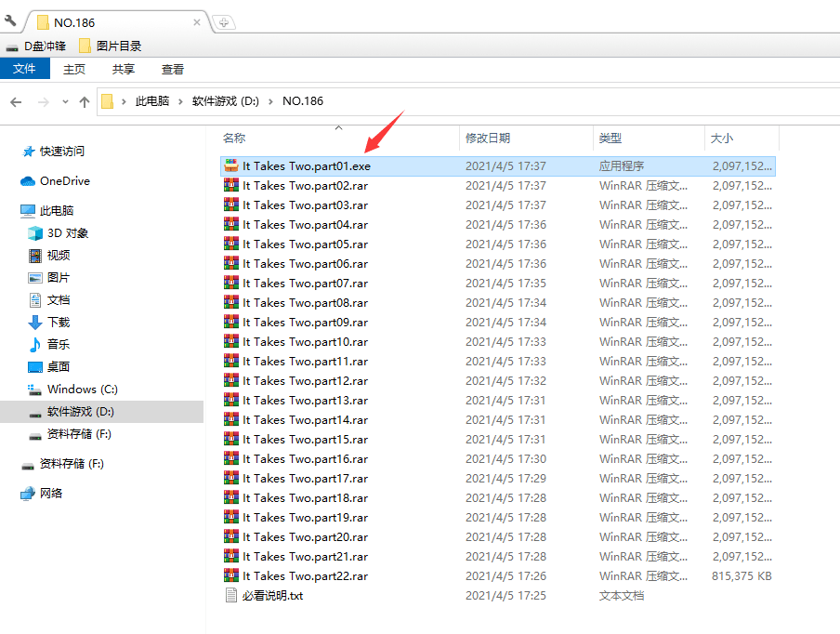Expand chevron after 软件游戏 (D:) breadcrumb

pyautogui.click(x=270, y=101)
